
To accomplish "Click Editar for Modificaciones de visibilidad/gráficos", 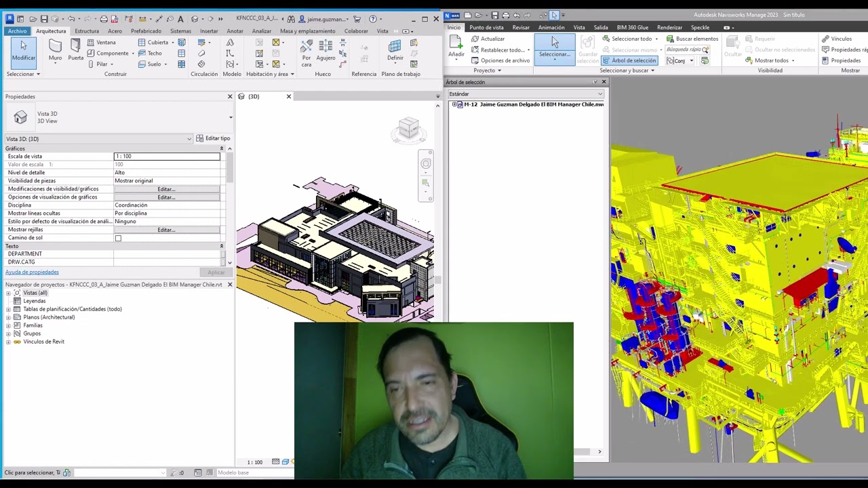I will click(x=166, y=189).
